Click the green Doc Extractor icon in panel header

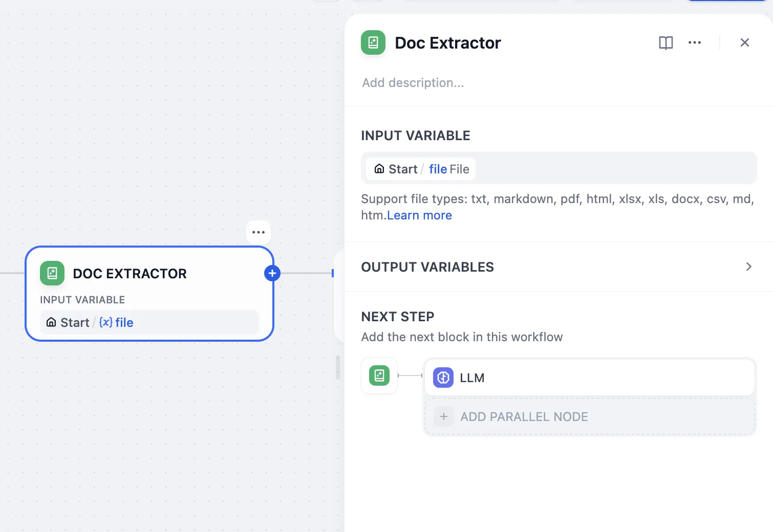click(x=373, y=43)
